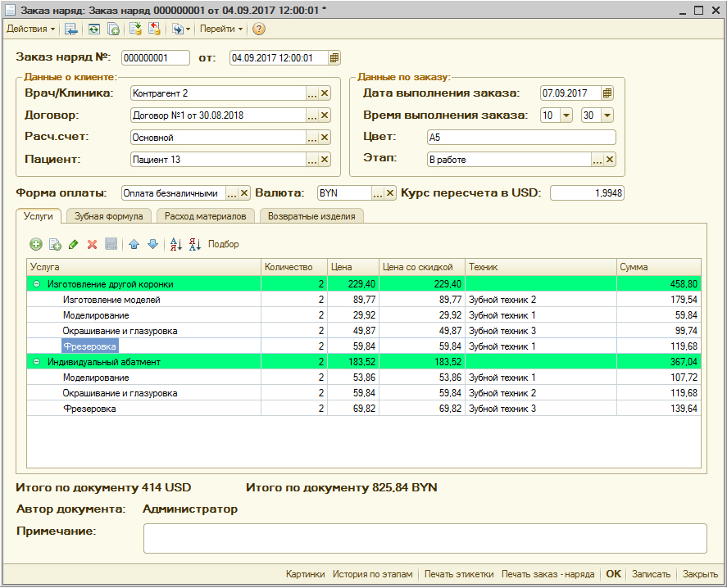Click Печать заказ-наряда button
Screen dimensions: 727x588
(548, 574)
